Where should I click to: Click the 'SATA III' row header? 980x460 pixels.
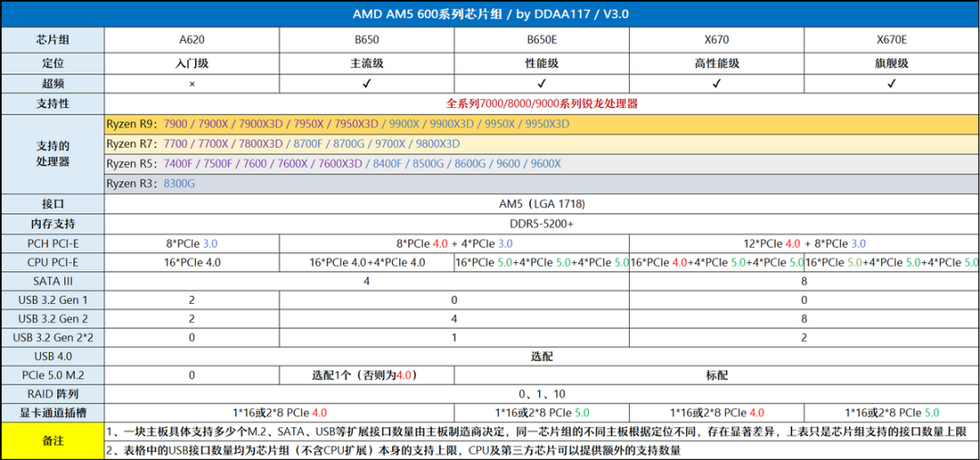point(53,282)
